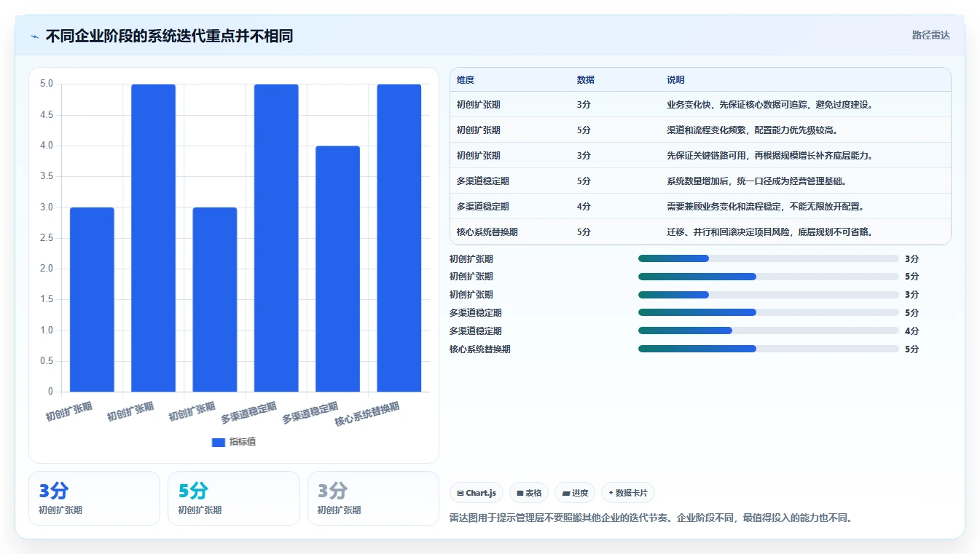
Task: Click progress bar for 多渠道稳定期 5分
Action: pos(769,312)
